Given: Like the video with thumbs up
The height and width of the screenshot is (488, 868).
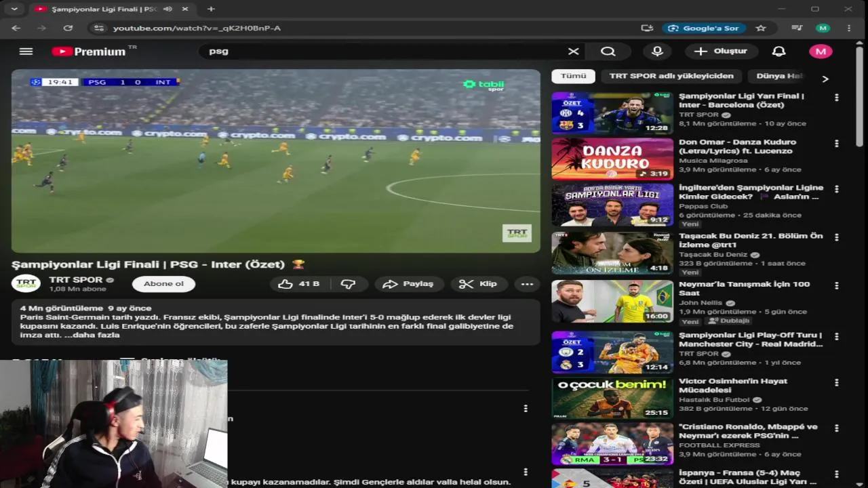Looking at the screenshot, I should (298, 284).
